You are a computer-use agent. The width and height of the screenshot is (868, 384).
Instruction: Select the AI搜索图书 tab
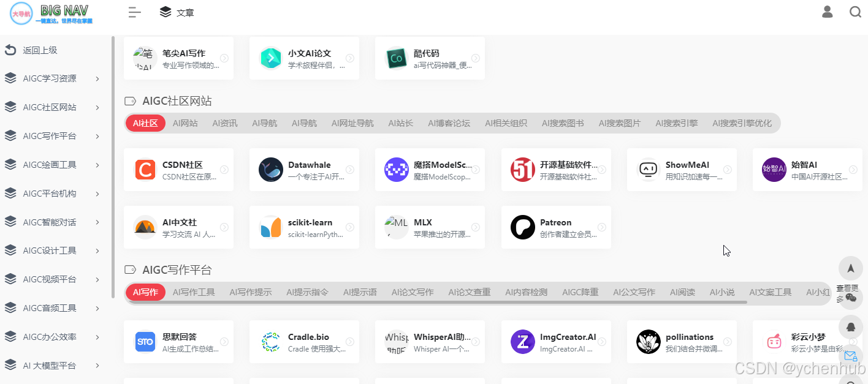563,123
